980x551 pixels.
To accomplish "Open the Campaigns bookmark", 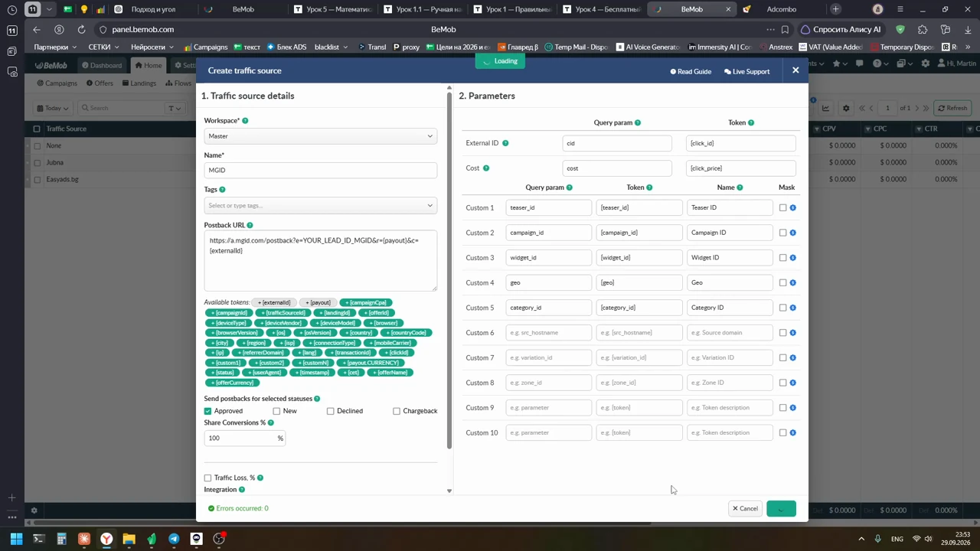I will click(205, 47).
